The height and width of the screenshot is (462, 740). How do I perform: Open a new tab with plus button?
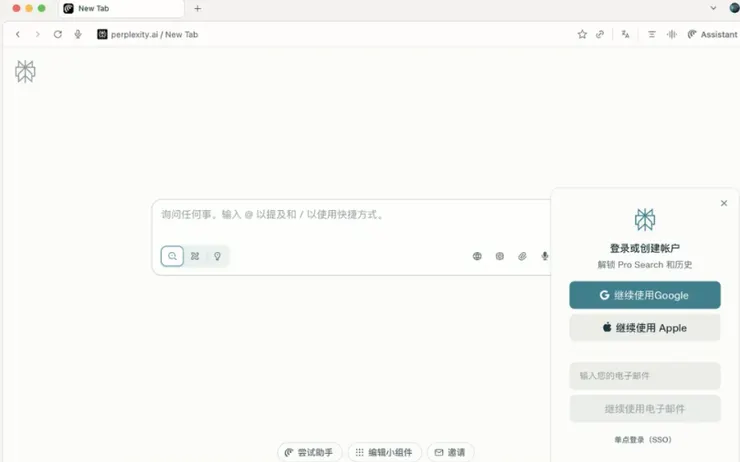click(198, 8)
